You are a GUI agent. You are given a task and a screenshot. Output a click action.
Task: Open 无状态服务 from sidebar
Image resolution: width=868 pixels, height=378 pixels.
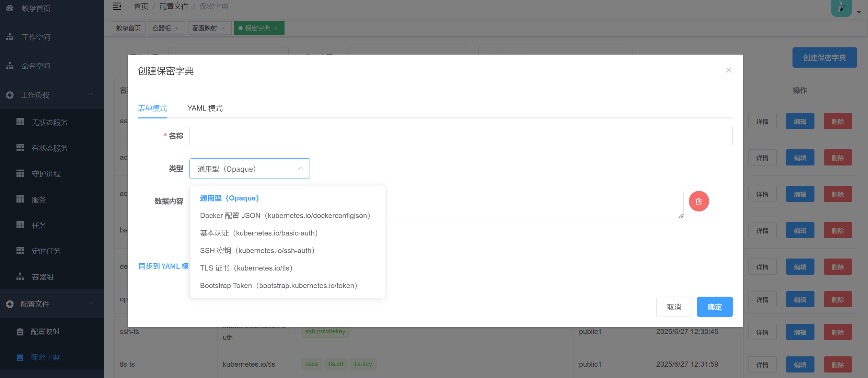[49, 122]
